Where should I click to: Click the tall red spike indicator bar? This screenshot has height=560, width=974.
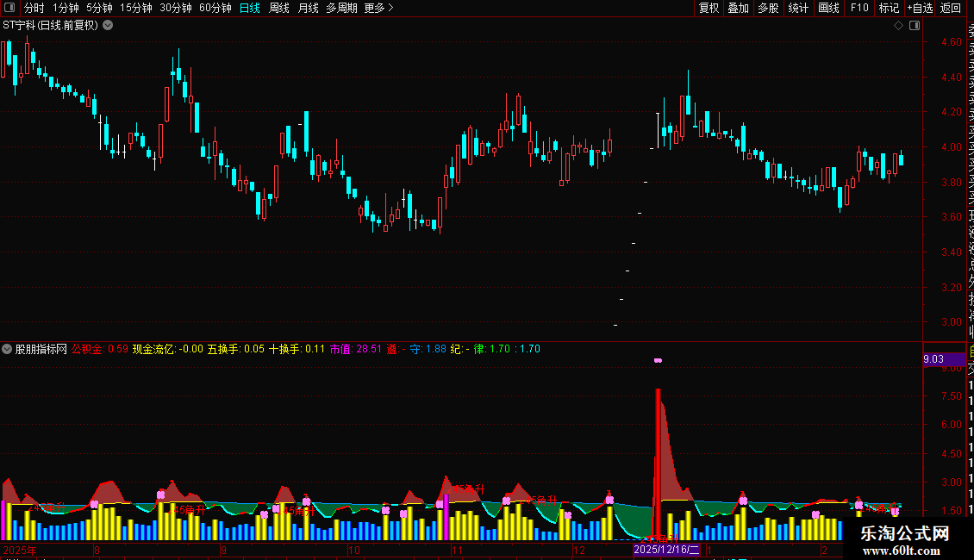point(658,463)
